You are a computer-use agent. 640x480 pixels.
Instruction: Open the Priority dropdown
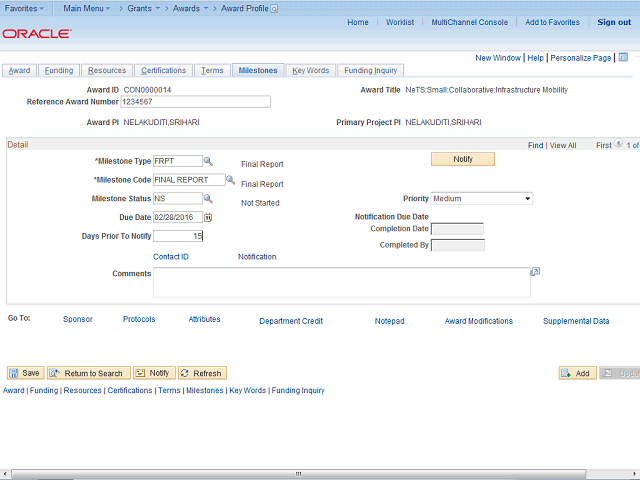482,199
